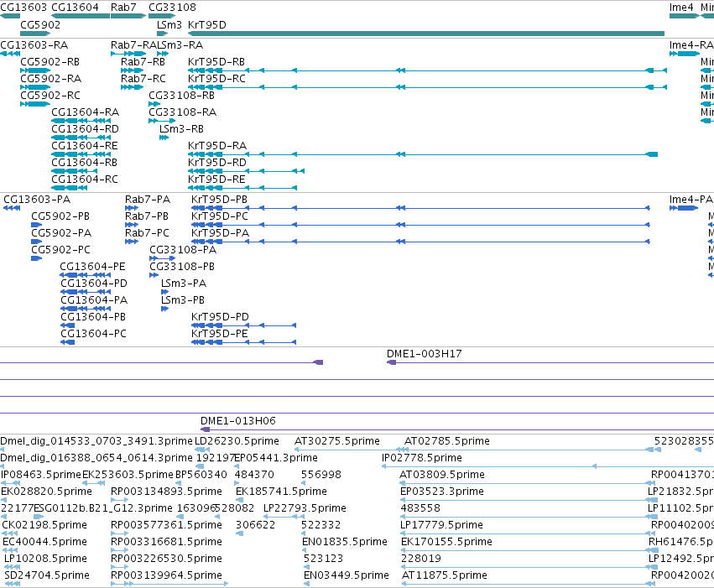
Task: Click the EK185741.5prime EST label
Action: pos(281,492)
